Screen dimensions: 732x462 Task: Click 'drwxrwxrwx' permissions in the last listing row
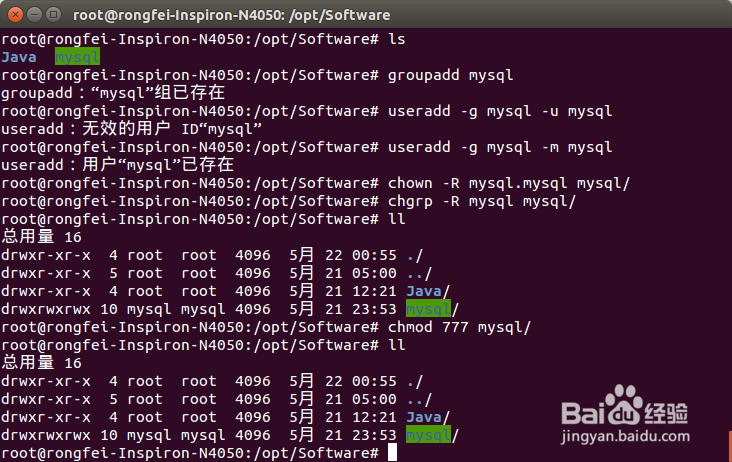tap(46, 435)
